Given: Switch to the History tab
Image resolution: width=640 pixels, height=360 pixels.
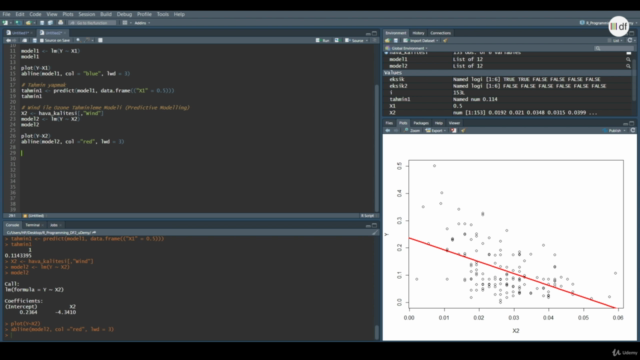Looking at the screenshot, I should pyautogui.click(x=418, y=33).
